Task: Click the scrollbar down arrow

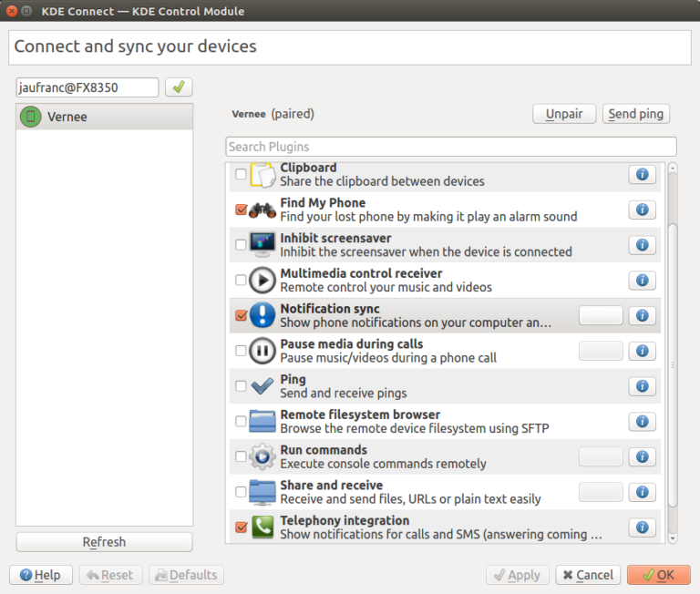Action: [673, 538]
